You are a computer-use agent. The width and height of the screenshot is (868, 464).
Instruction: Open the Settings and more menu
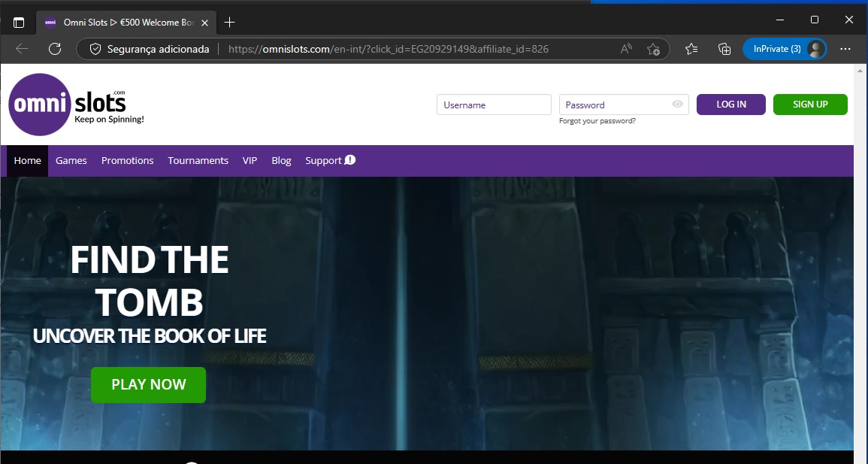tap(845, 49)
